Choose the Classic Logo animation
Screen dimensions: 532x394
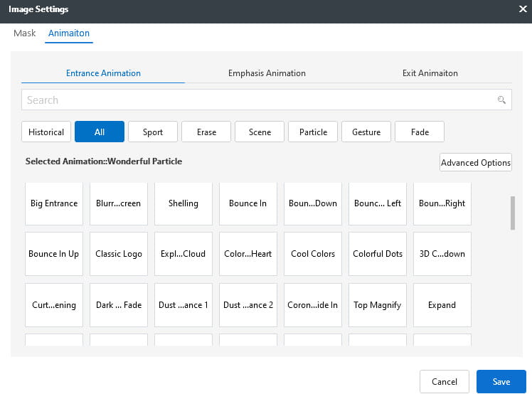[119, 254]
